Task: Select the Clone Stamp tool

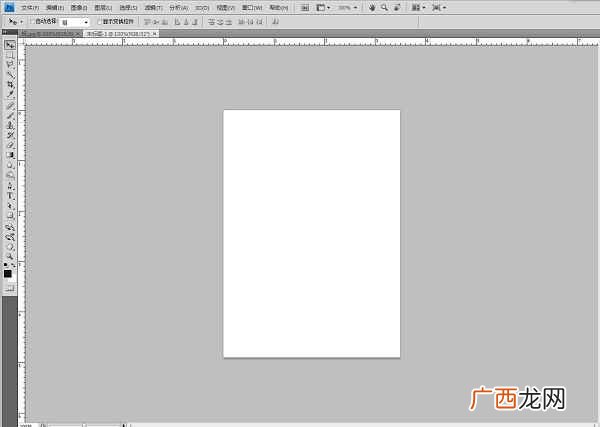Action: tap(10, 125)
